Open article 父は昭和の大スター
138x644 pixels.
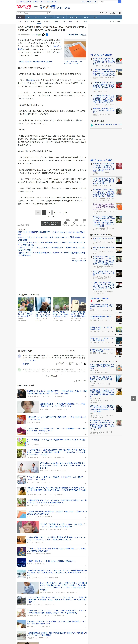pyautogui.click(x=62, y=405)
